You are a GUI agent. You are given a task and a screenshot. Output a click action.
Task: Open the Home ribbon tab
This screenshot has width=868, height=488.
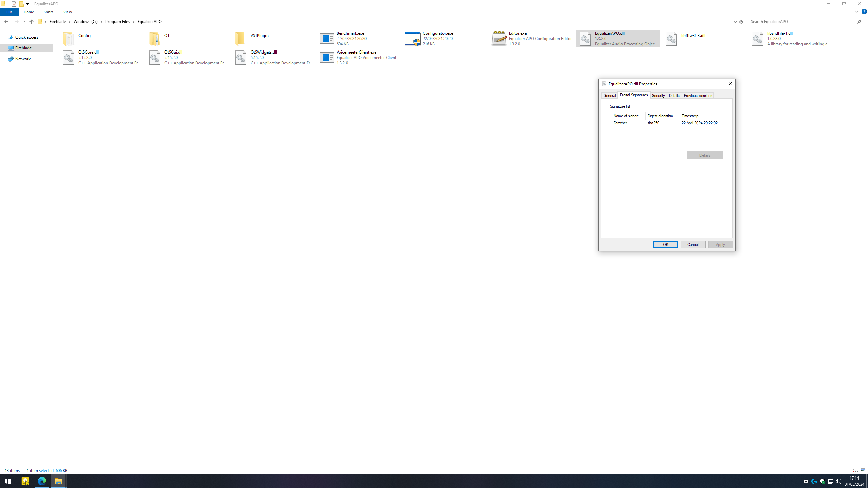point(29,12)
